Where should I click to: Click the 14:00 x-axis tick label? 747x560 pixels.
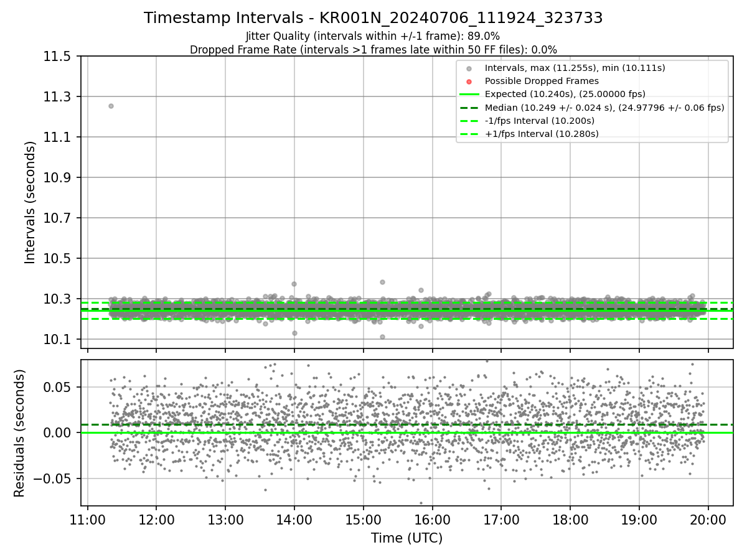coord(294,520)
